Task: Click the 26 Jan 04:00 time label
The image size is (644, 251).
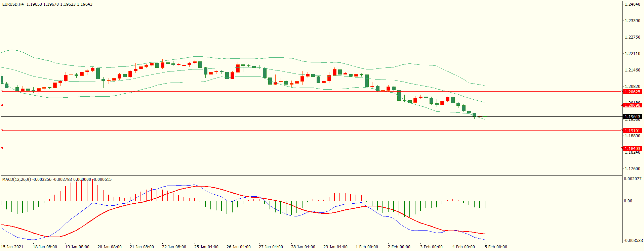Action: (239, 247)
